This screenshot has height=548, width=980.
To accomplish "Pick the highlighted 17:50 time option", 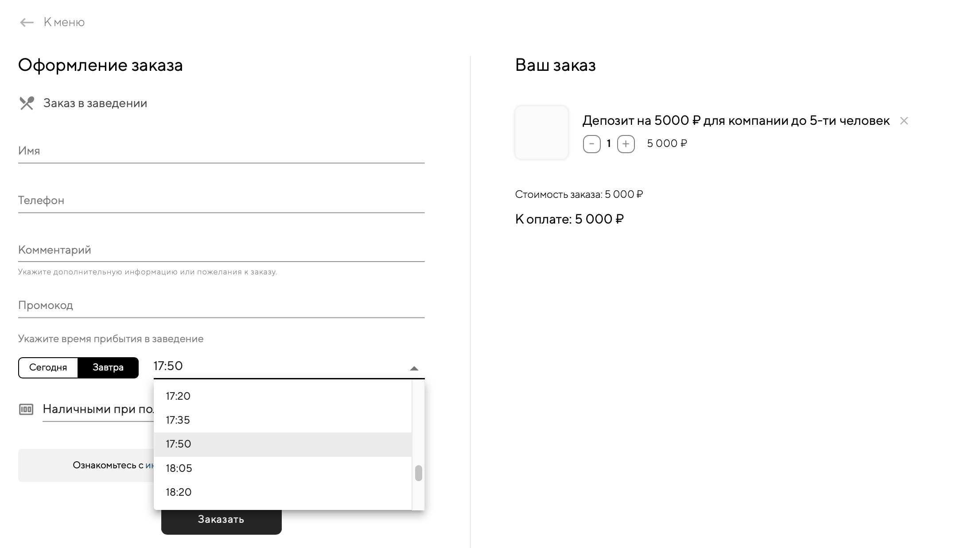I will point(179,444).
